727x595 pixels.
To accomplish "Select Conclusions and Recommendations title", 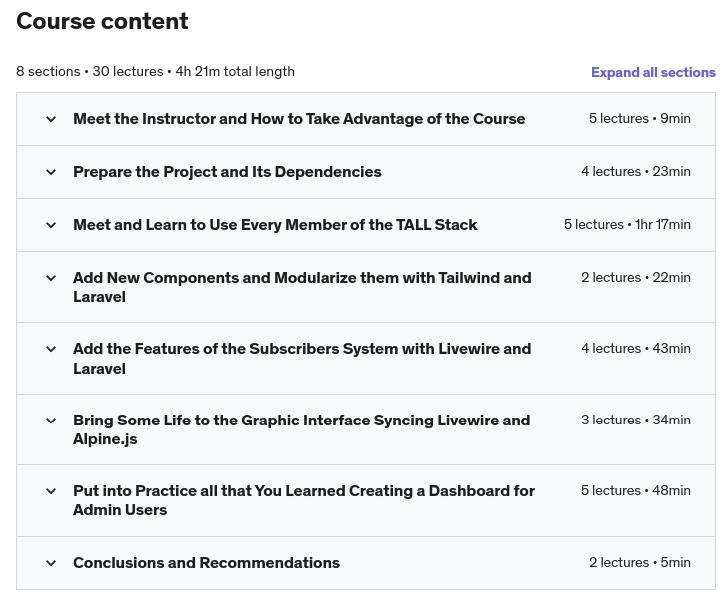I will point(206,563).
